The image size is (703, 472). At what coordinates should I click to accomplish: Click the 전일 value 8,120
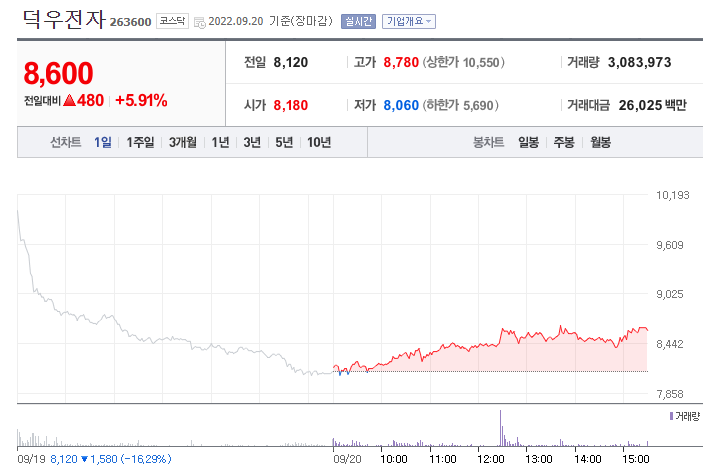pyautogui.click(x=291, y=62)
